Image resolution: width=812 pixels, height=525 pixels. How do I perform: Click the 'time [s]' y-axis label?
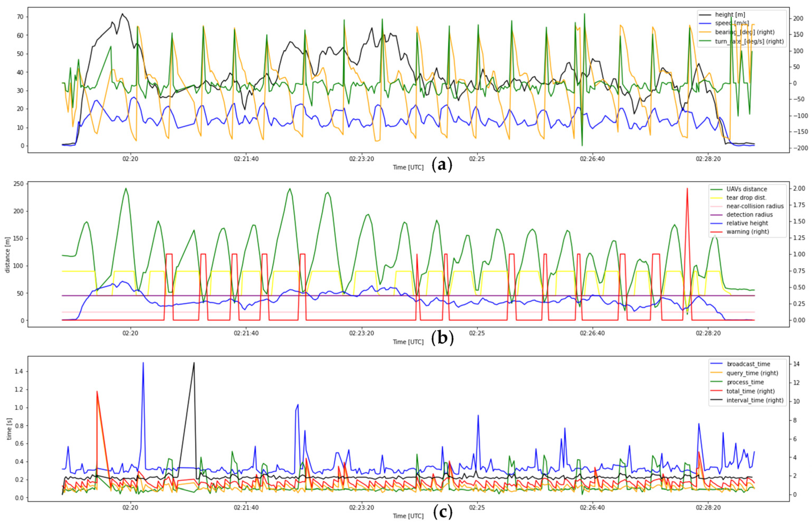(9, 429)
